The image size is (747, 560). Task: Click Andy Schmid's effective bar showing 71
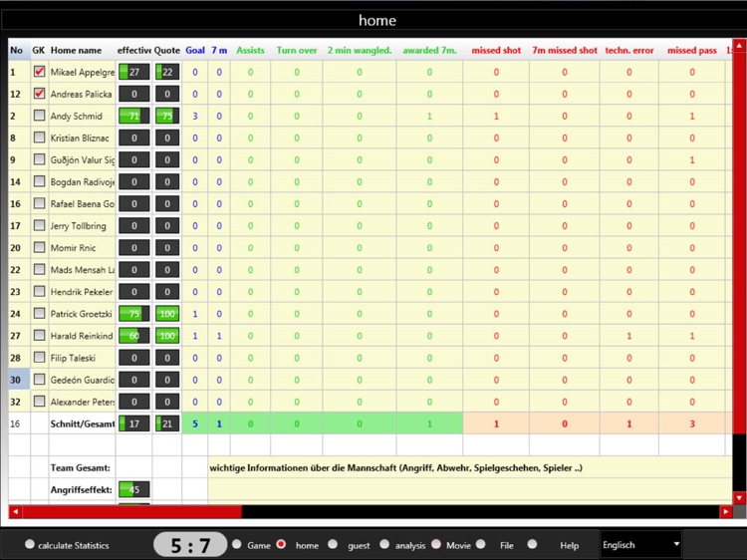pos(133,116)
